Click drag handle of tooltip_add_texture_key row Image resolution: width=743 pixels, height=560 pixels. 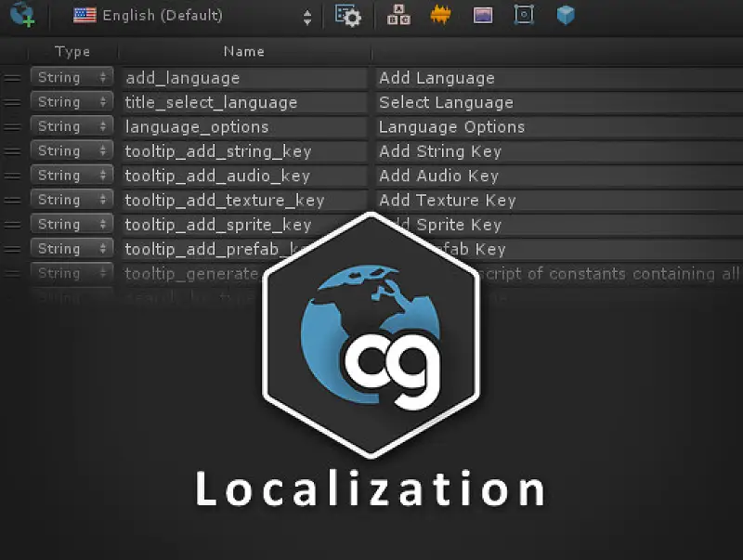(13, 201)
